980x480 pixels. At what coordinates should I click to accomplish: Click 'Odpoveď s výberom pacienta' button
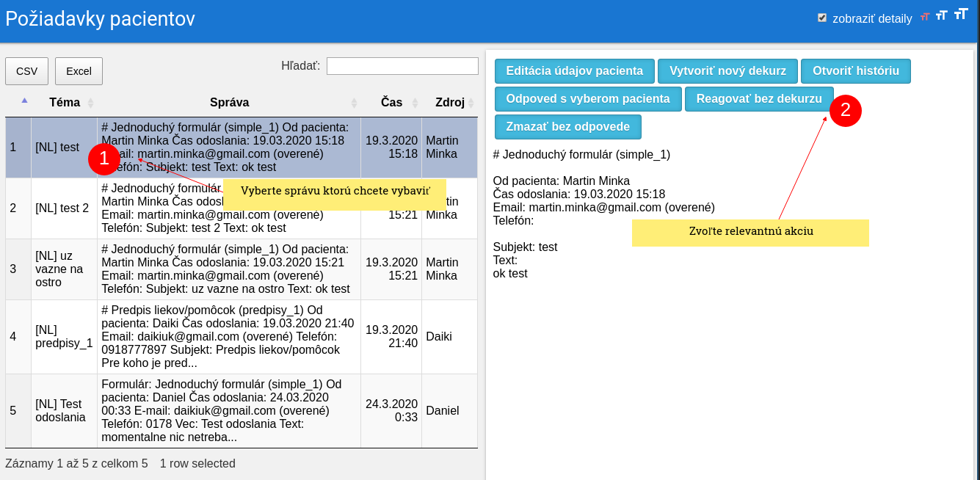pyautogui.click(x=587, y=99)
